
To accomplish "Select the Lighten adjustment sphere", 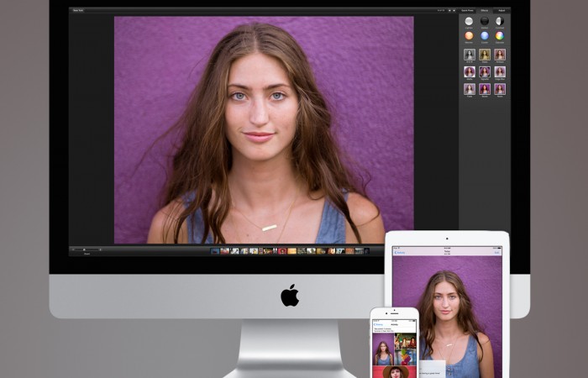I will click(x=469, y=21).
